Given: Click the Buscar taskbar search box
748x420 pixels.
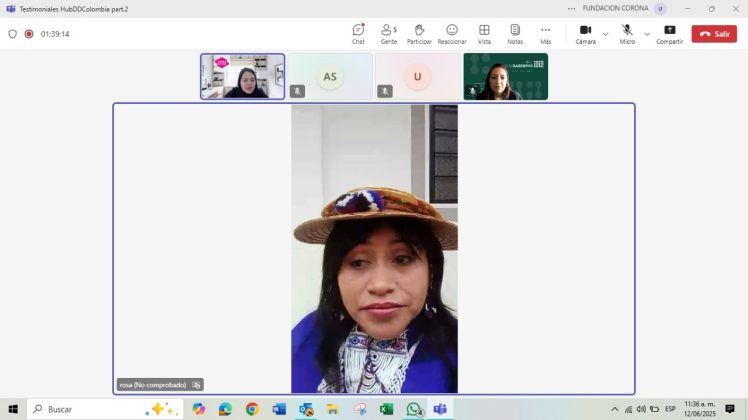Looking at the screenshot, I should tap(105, 409).
